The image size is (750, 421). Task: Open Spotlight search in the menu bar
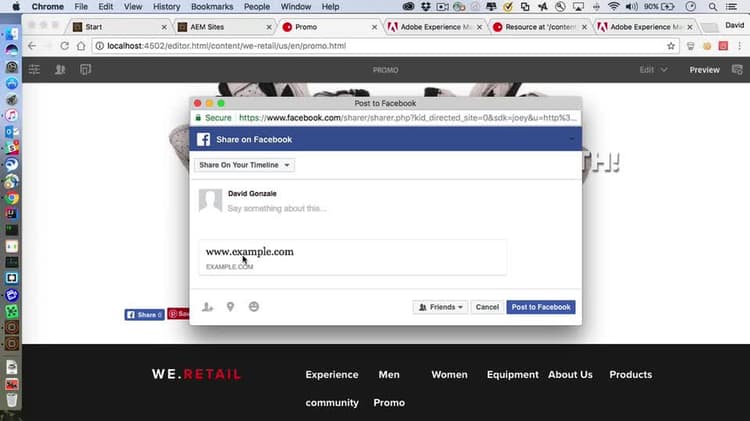click(x=713, y=7)
